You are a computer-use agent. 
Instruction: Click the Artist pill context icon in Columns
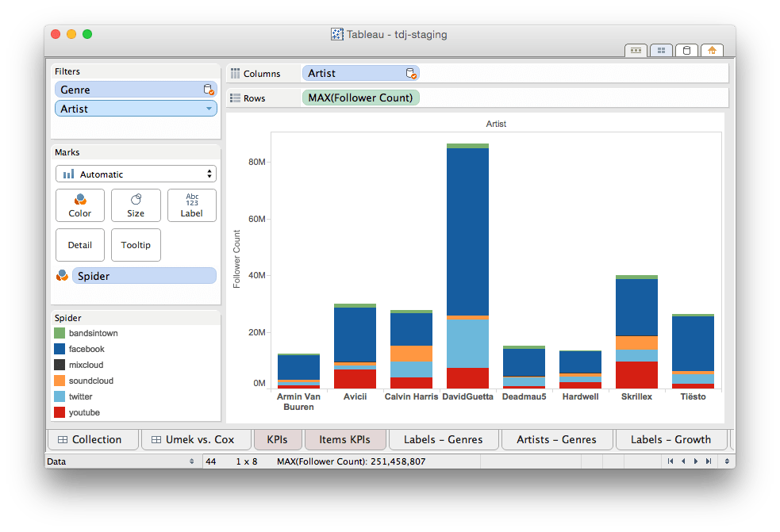tap(411, 74)
